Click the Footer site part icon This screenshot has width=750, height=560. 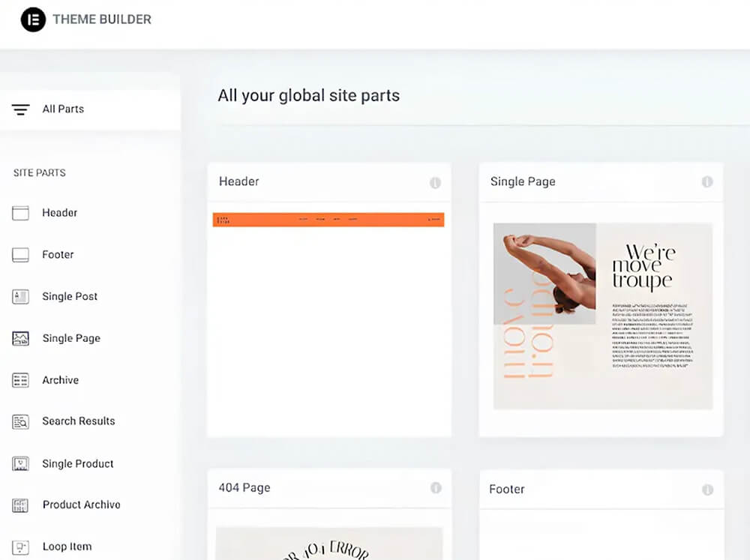(20, 255)
